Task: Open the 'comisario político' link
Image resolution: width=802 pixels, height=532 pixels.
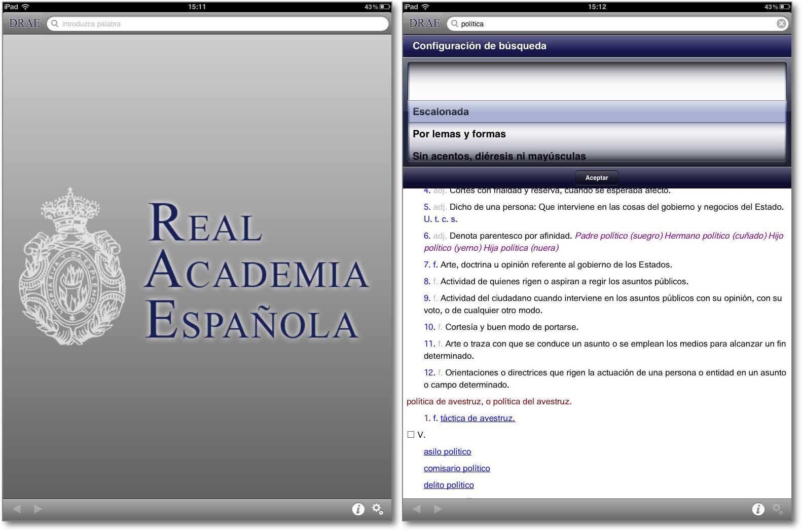Action: tap(457, 468)
